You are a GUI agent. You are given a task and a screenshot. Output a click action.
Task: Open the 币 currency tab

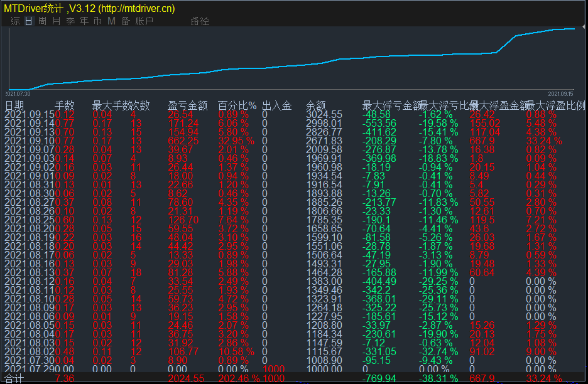[x=97, y=21]
